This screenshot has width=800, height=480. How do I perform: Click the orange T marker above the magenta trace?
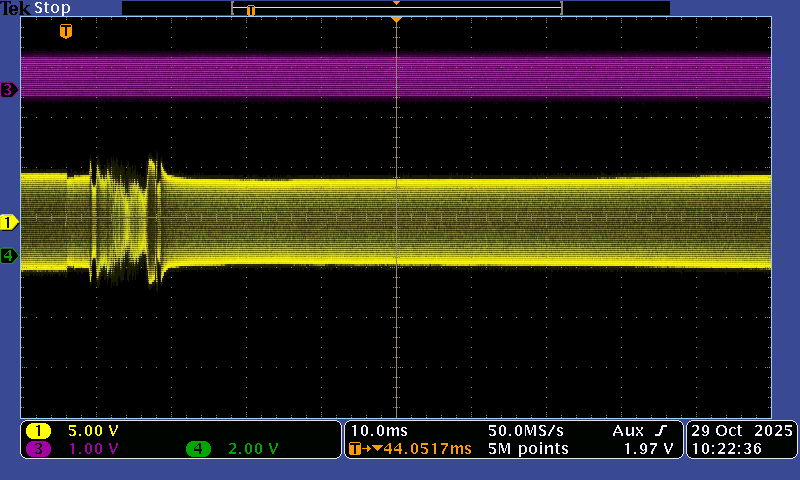click(x=66, y=32)
